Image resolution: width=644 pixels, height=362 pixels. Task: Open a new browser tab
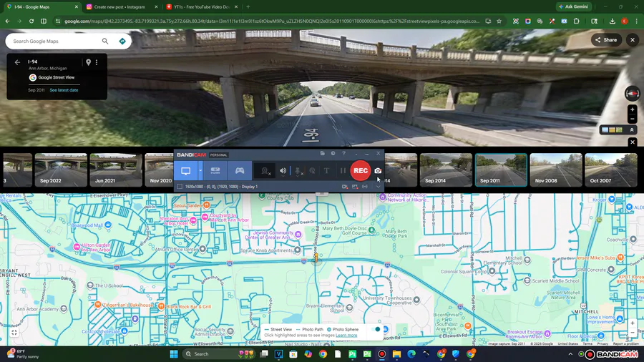click(248, 7)
